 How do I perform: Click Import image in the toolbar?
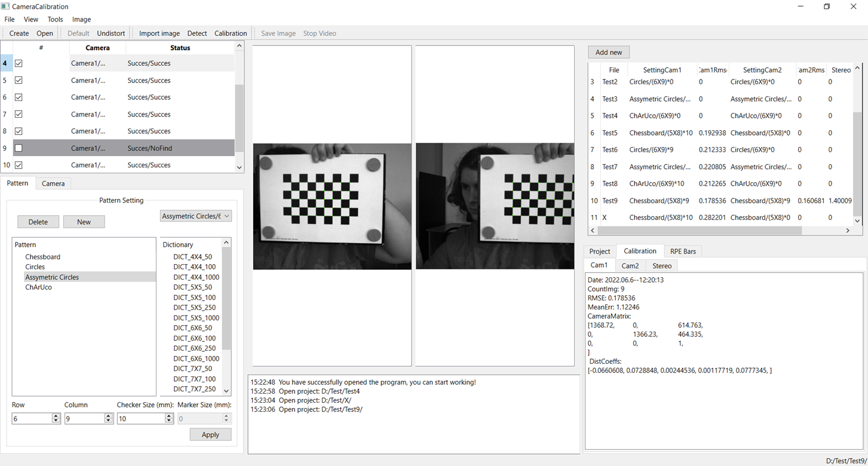159,33
